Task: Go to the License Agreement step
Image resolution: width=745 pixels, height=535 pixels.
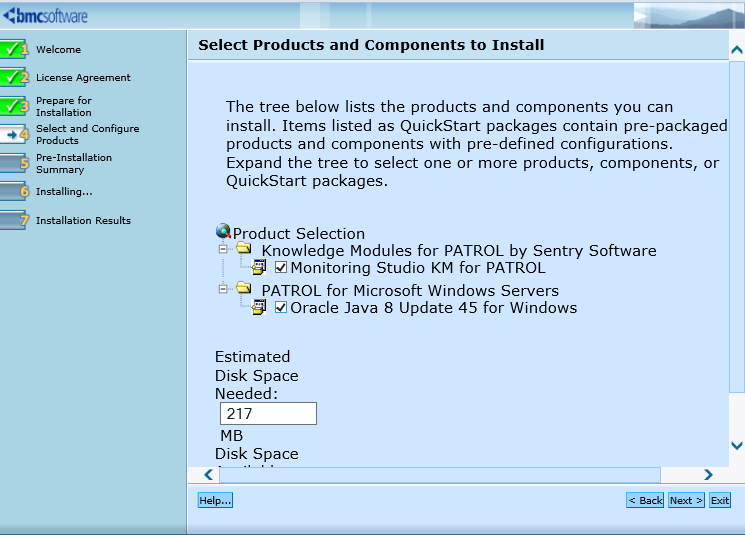Action: pos(83,77)
